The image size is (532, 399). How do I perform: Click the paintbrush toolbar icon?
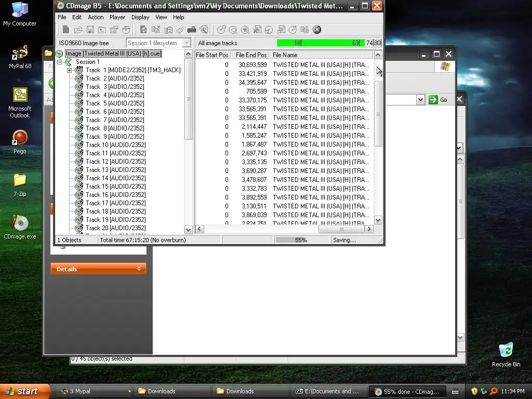pyautogui.click(x=180, y=30)
